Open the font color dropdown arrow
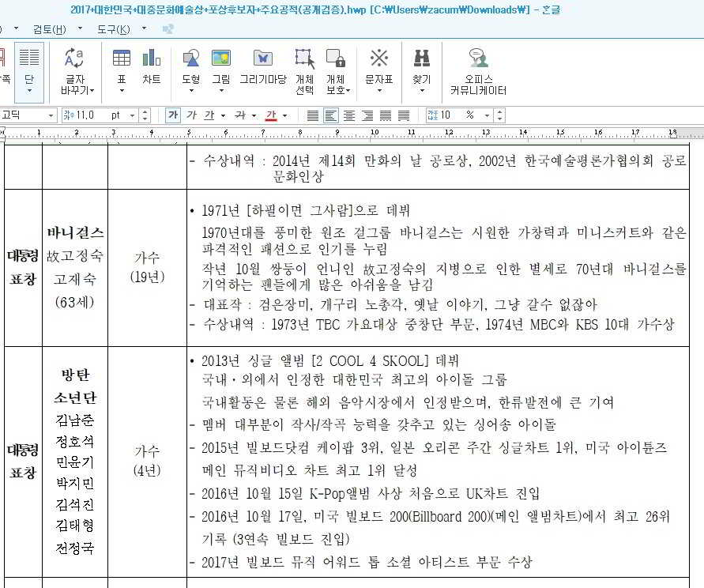Image resolution: width=704 pixels, height=588 pixels. pos(286,115)
